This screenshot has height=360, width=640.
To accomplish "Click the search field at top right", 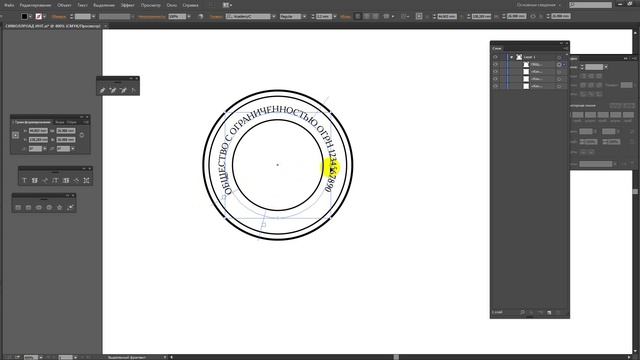I will coord(591,5).
